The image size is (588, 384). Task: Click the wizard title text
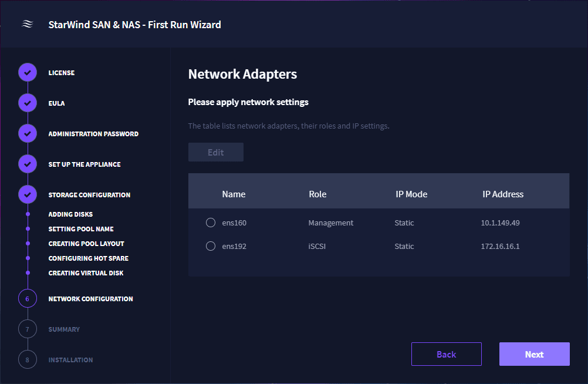(134, 25)
